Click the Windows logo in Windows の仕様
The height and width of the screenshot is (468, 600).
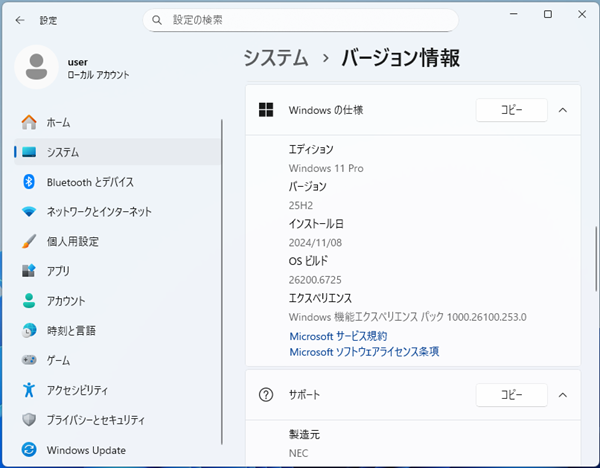coord(266,110)
